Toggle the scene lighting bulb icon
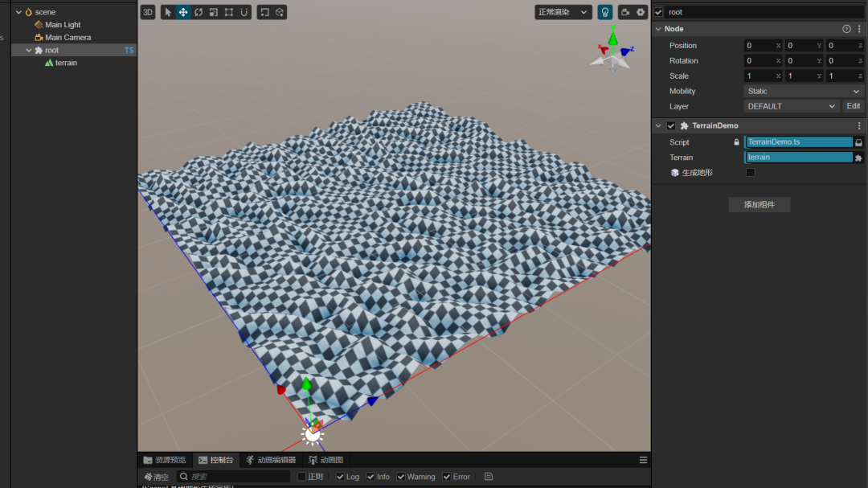Image resolution: width=868 pixels, height=488 pixels. tap(604, 12)
